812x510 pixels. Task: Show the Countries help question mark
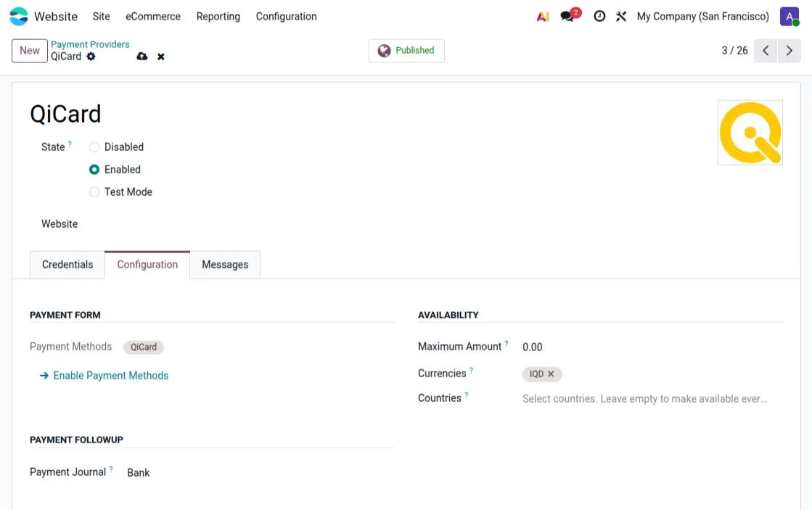(466, 395)
